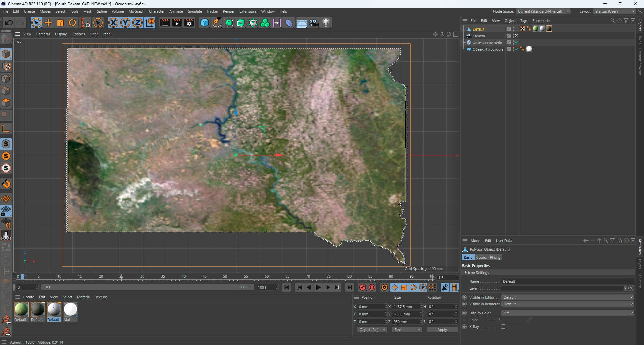
Task: Switch to the Coord. tab
Action: point(481,257)
